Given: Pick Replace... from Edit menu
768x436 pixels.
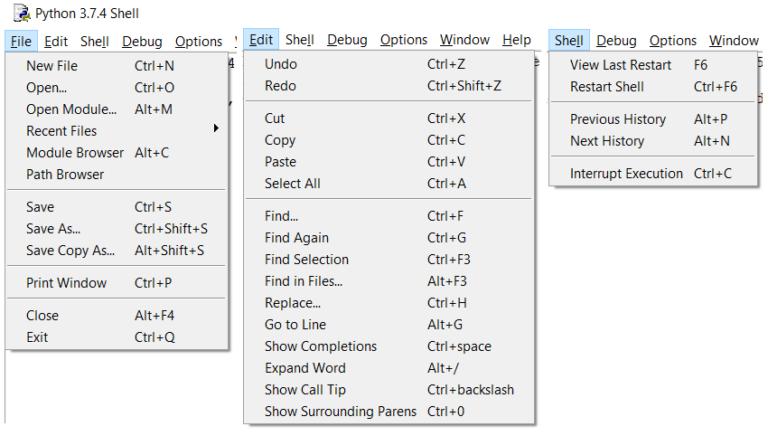Looking at the screenshot, I should (293, 303).
